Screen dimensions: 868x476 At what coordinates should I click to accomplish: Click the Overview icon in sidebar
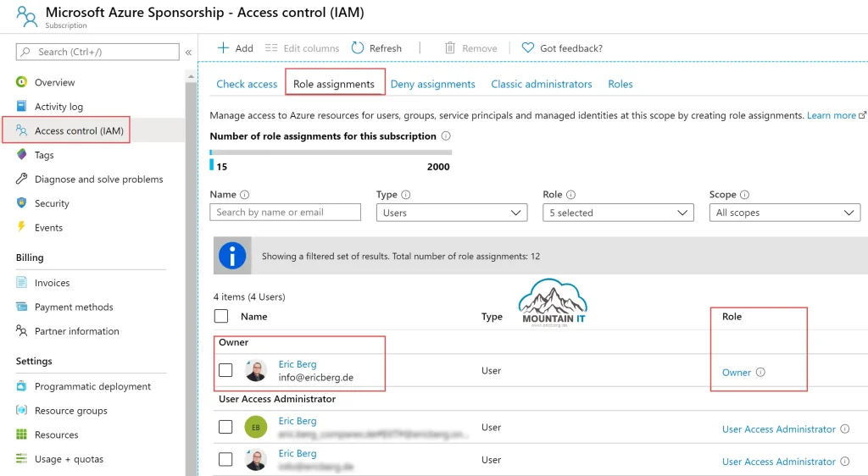tap(22, 82)
